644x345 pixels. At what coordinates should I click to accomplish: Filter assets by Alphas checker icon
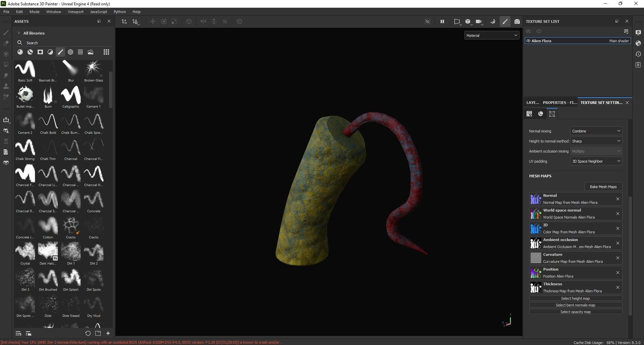tap(70, 52)
